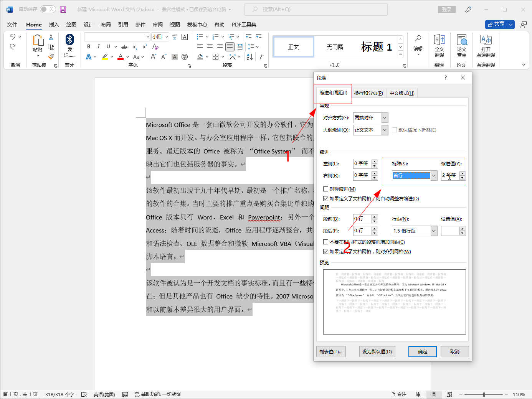Check the mirror indents checkbox
The height and width of the screenshot is (399, 532).
(x=325, y=189)
